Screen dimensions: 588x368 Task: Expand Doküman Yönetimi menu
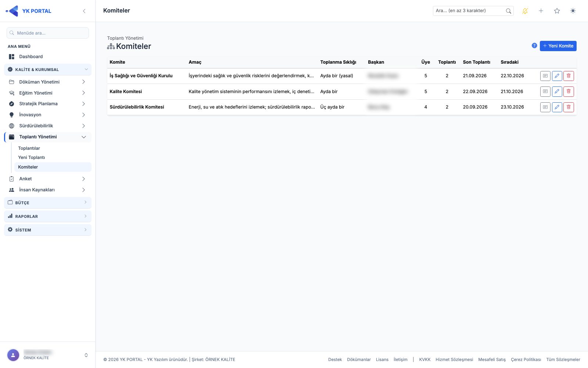click(48, 82)
